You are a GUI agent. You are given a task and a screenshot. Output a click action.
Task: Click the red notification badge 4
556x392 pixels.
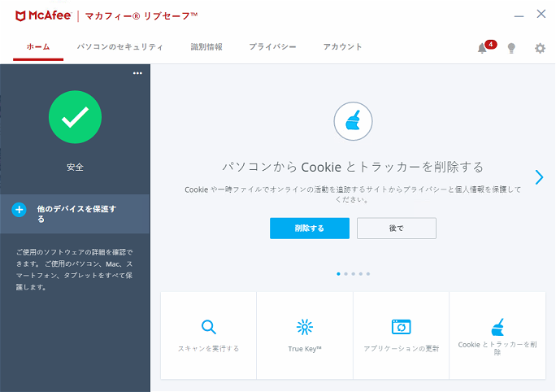coord(491,45)
